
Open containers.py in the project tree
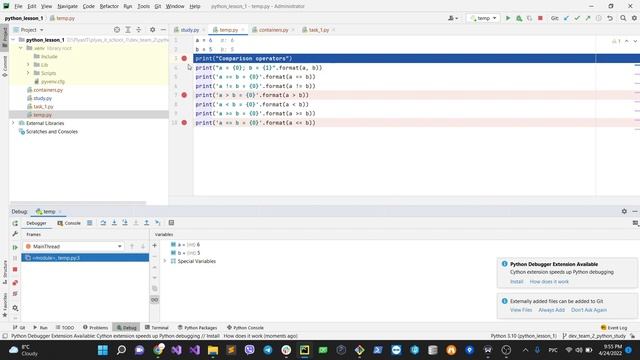(x=48, y=90)
